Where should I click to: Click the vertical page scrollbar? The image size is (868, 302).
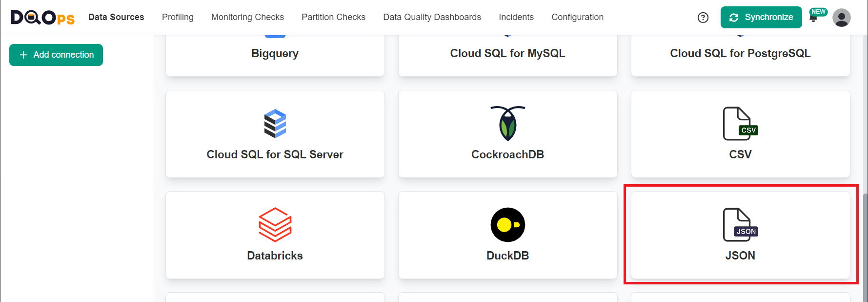tap(865, 247)
